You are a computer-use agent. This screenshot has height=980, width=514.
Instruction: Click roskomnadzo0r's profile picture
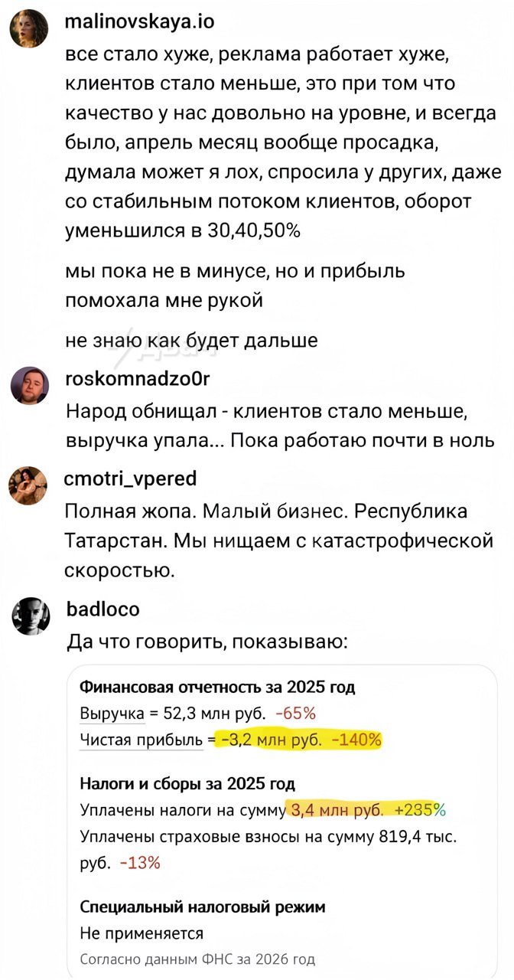(x=30, y=384)
